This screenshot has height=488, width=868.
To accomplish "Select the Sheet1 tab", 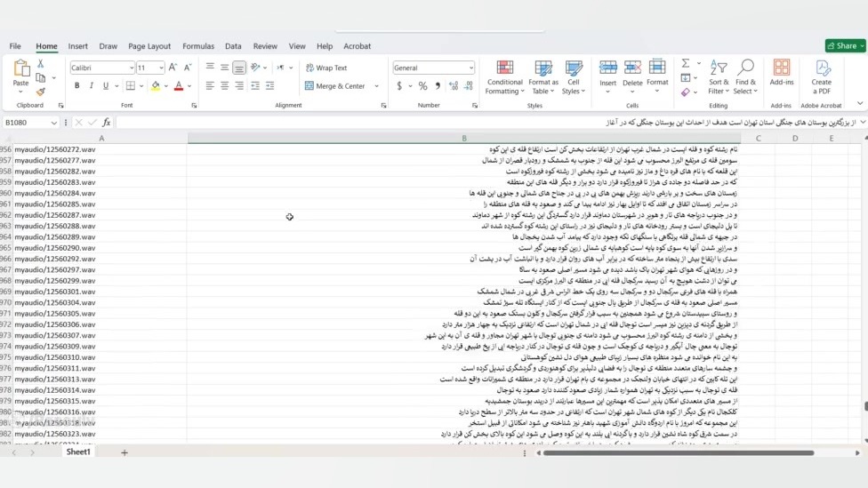I will click(x=78, y=452).
